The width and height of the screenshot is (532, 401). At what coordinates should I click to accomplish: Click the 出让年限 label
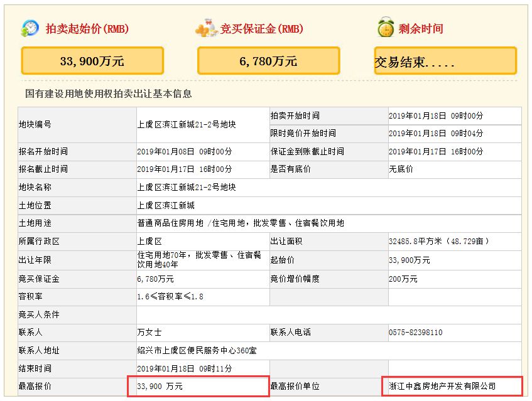(35, 260)
